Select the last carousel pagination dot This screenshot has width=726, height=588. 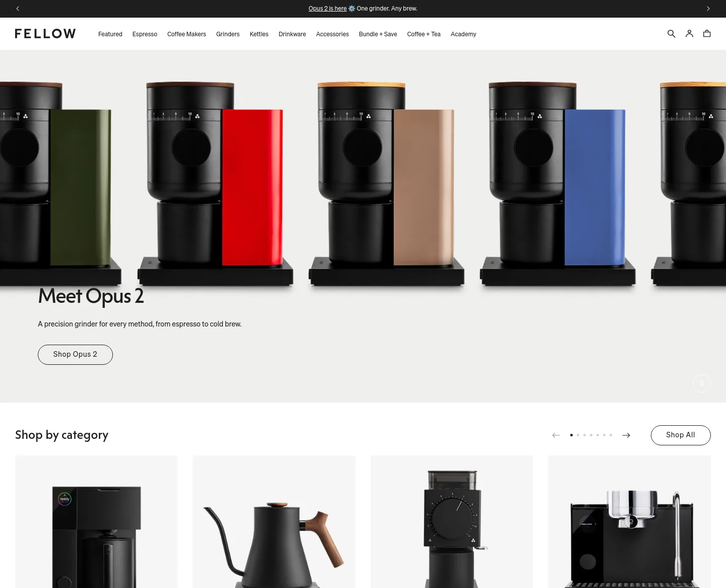tap(611, 435)
